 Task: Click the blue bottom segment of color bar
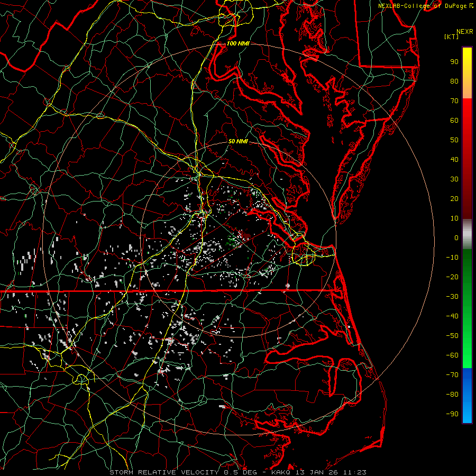click(467, 396)
